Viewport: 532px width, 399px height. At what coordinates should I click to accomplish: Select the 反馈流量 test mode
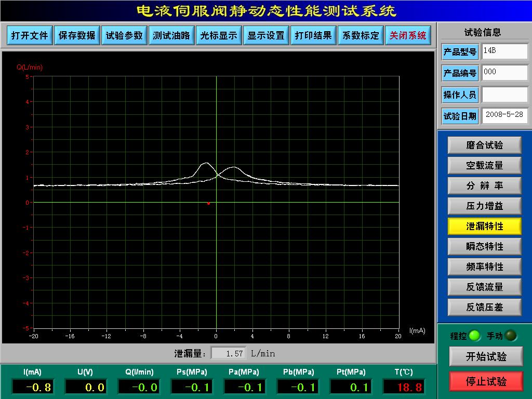coord(485,287)
